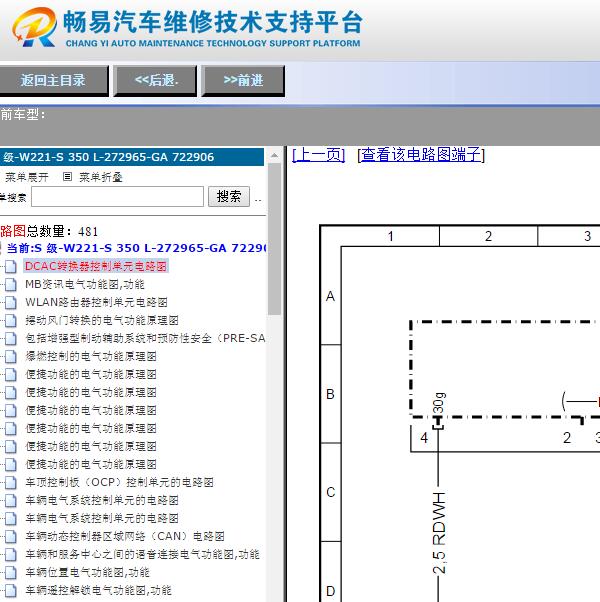Screen dimensions: 600x602
Task: Click connector pin 4 in diagram
Action: coord(424,438)
